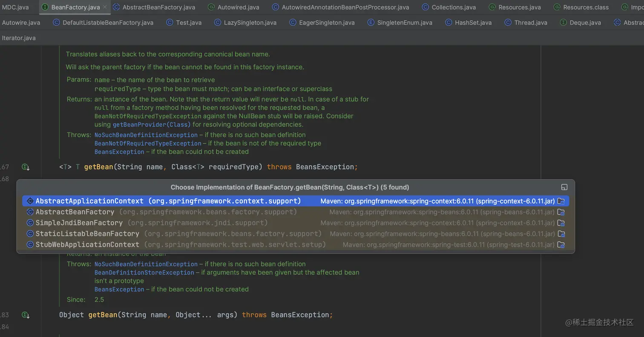The image size is (644, 337).
Task: Open first BeansException doc link
Action: point(119,152)
